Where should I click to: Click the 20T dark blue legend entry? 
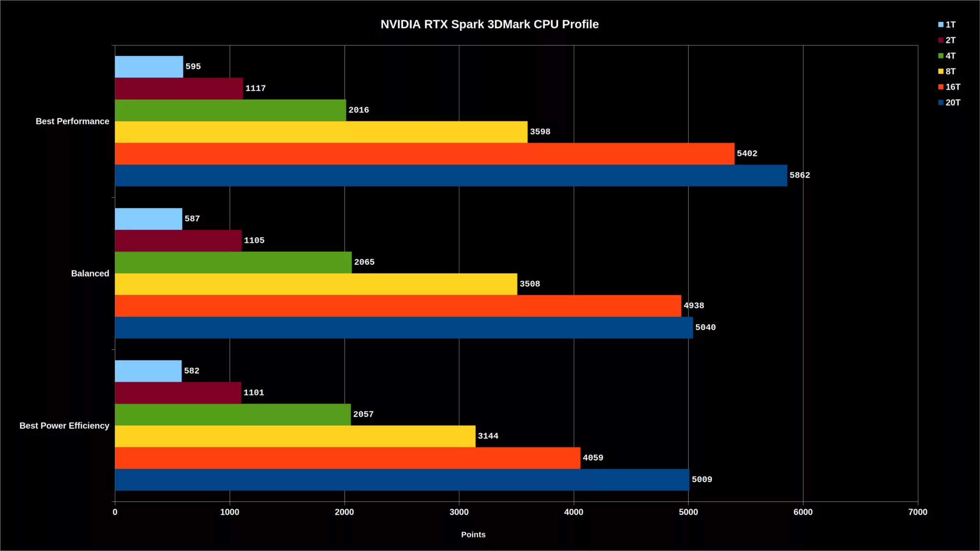click(949, 102)
